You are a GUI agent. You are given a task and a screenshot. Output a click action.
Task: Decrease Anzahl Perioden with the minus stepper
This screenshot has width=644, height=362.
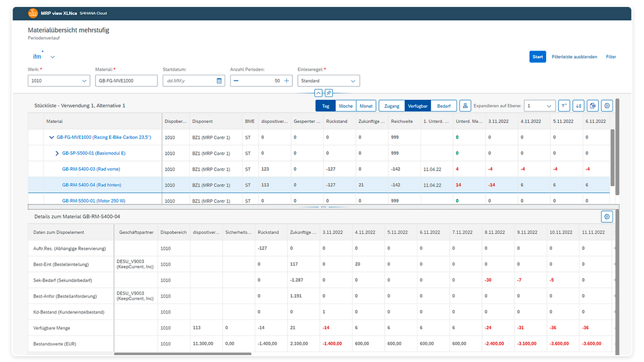[236, 80]
